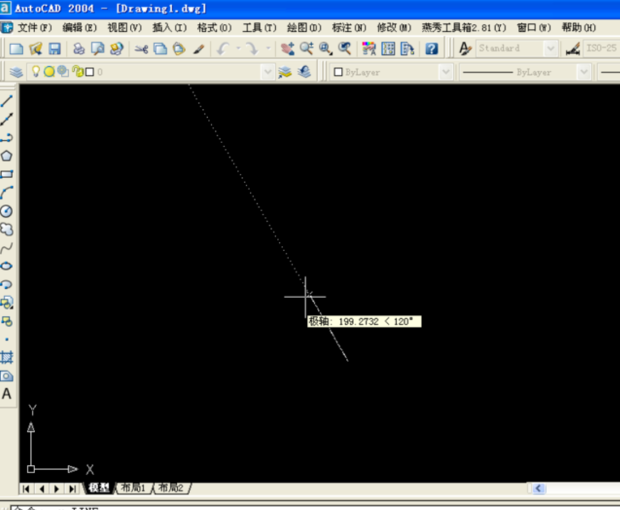
Task: Select the Polygon tool
Action: tap(7, 156)
